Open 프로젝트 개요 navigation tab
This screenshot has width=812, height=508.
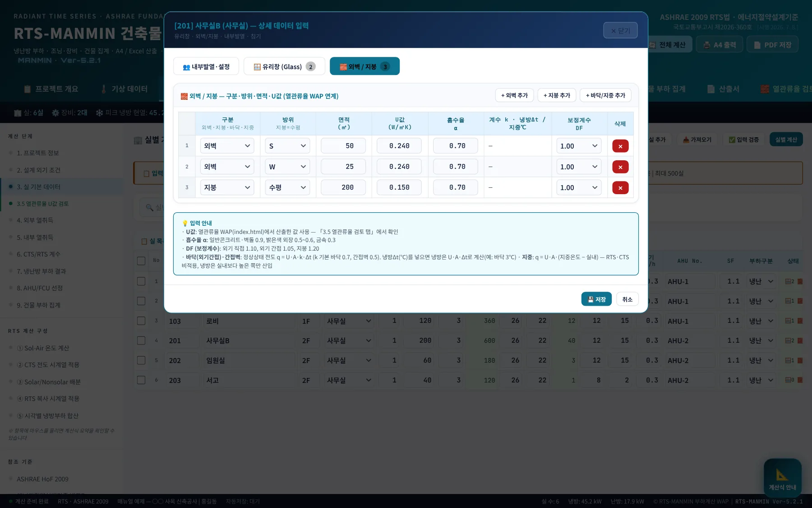point(51,89)
